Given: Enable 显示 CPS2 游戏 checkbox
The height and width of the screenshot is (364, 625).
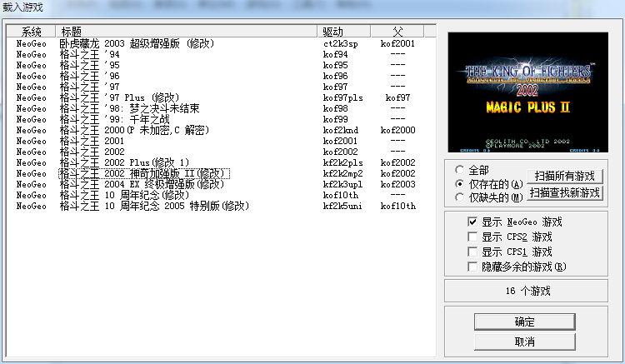Looking at the screenshot, I should point(472,237).
